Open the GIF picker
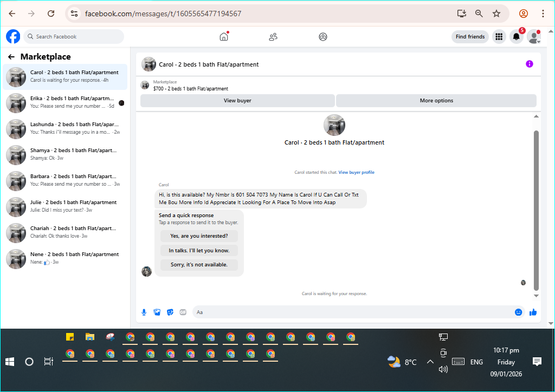 click(x=183, y=312)
